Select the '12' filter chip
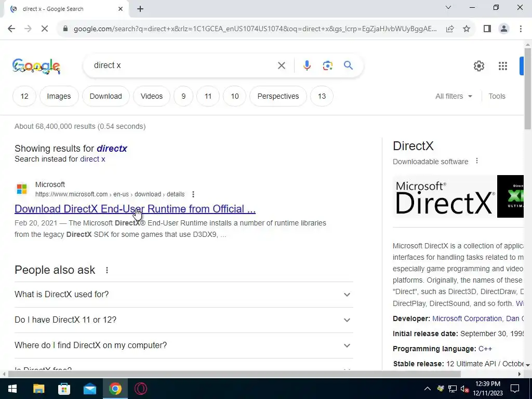The height and width of the screenshot is (399, 532). coord(24,96)
